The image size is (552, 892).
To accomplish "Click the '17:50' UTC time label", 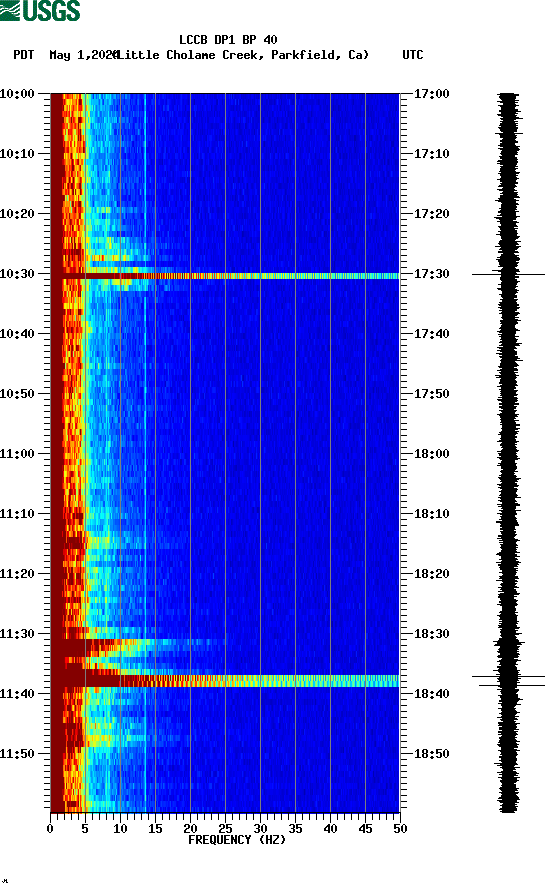I will point(431,394).
